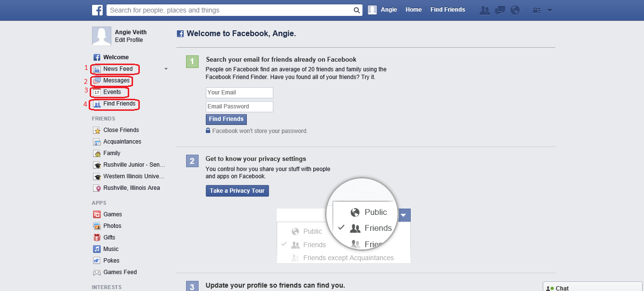Click Take a Privacy Tour button
This screenshot has width=644, height=291.
[237, 191]
